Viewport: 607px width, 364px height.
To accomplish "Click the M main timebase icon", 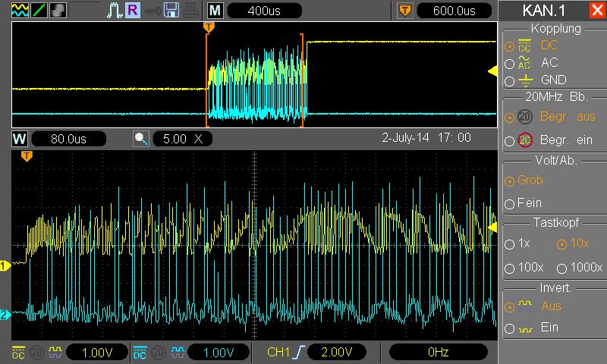I will [215, 11].
